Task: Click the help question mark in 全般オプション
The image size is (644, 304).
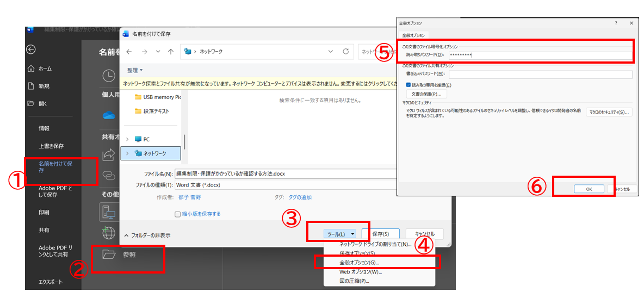Action: pos(616,23)
